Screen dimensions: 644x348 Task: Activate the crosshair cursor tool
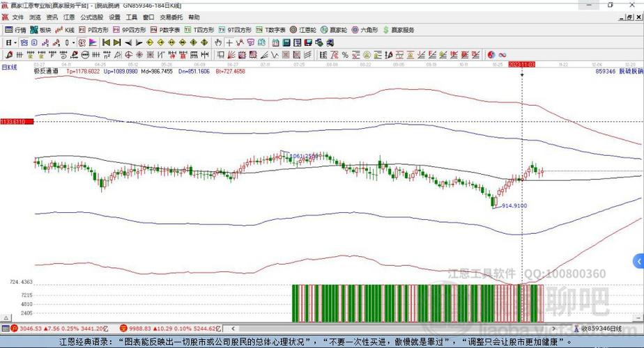pyautogui.click(x=229, y=42)
